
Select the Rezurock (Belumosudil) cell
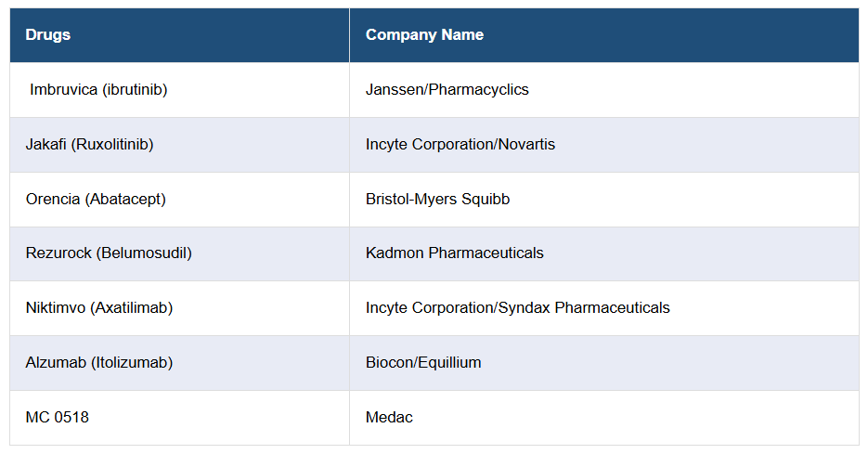point(109,253)
